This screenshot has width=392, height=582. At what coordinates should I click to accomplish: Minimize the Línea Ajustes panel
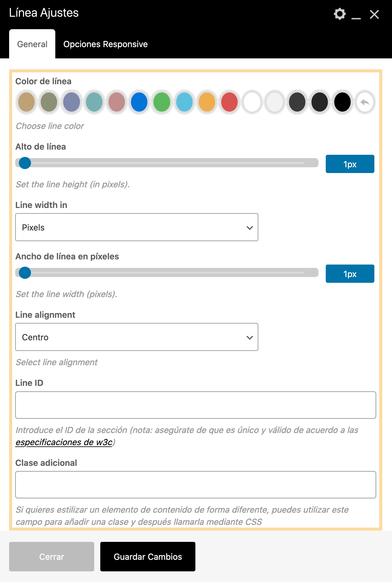(356, 15)
